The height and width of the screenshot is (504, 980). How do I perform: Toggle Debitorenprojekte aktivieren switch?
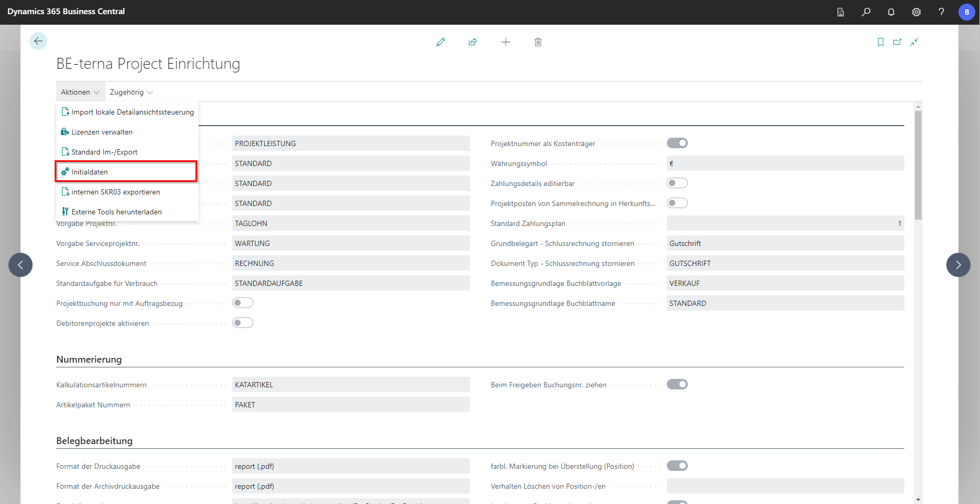[243, 323]
